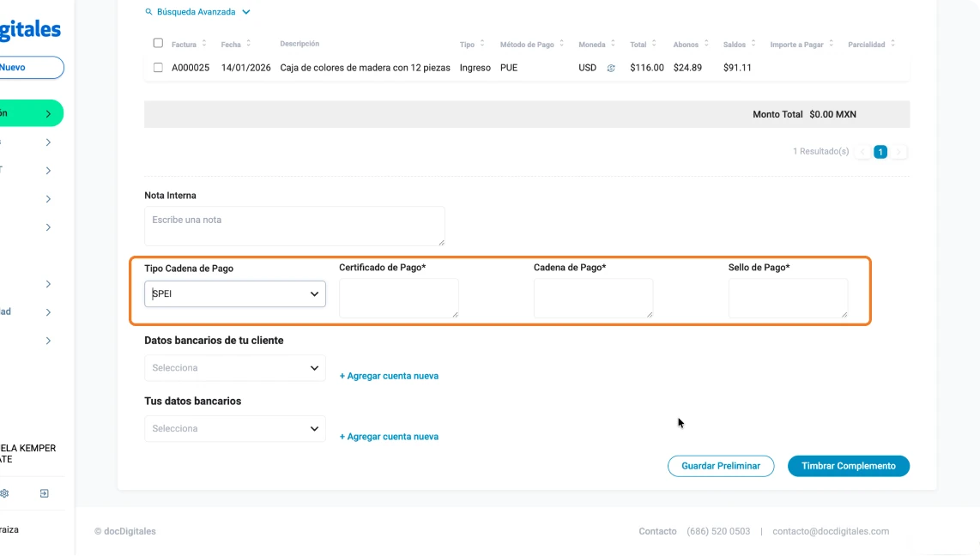Select invoice A000025 checkbox
The image size is (980, 556).
click(x=158, y=68)
